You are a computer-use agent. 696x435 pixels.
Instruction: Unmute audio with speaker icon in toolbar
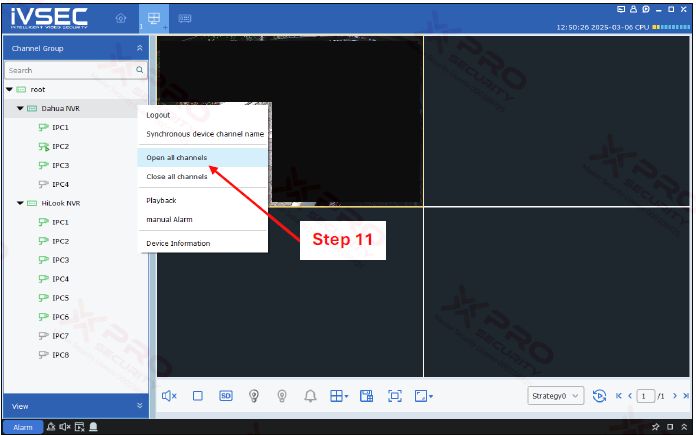point(169,396)
